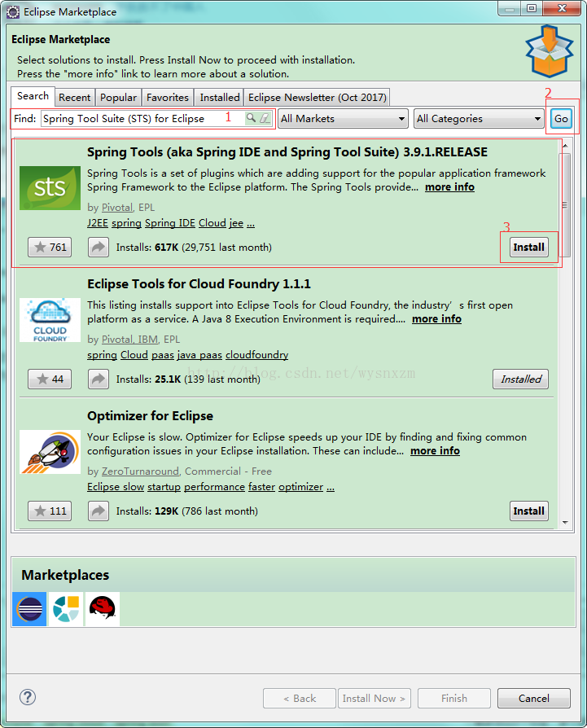Click the Cloud Foundry logo thumbnail

click(50, 320)
